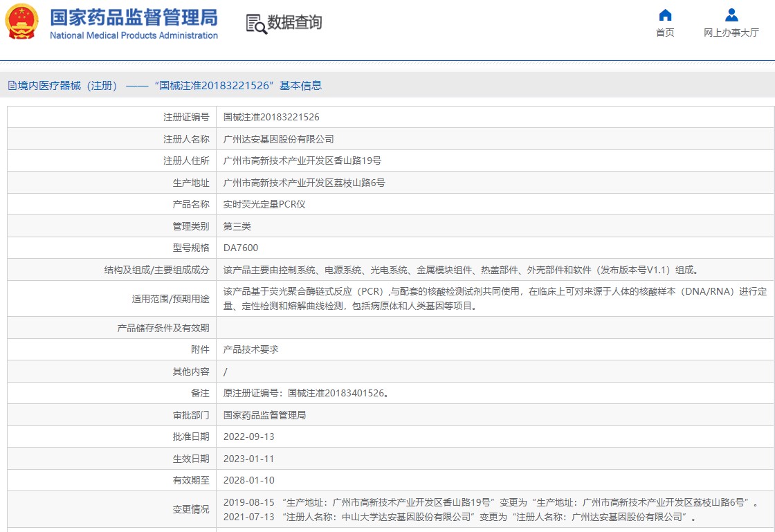The image size is (775, 532).
Task: Open the 产品技术要求 attachment link
Action: [250, 350]
